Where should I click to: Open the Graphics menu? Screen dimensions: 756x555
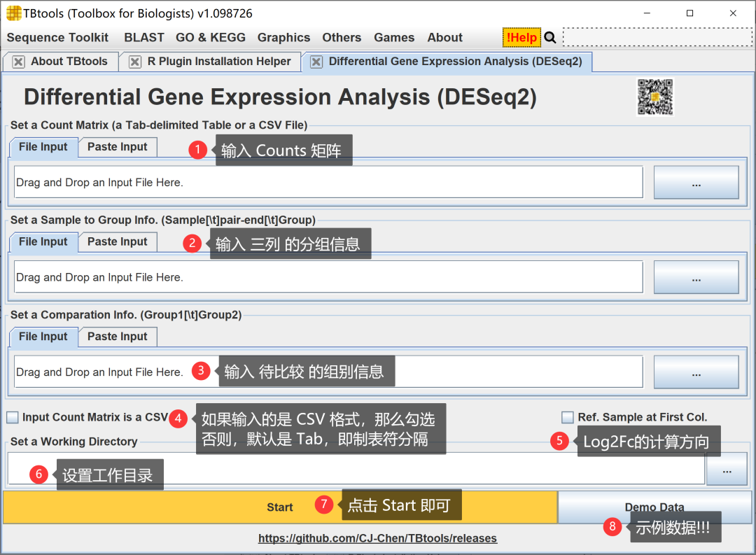tap(283, 38)
